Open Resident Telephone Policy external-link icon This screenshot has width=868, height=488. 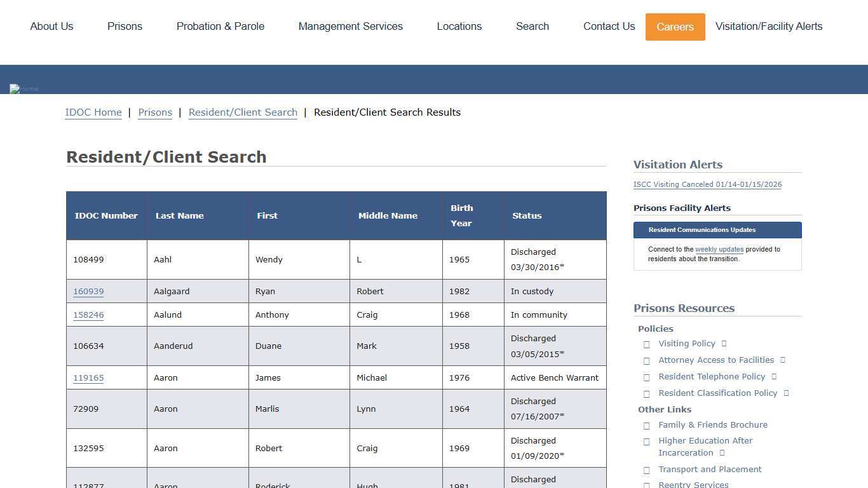pyautogui.click(x=774, y=376)
